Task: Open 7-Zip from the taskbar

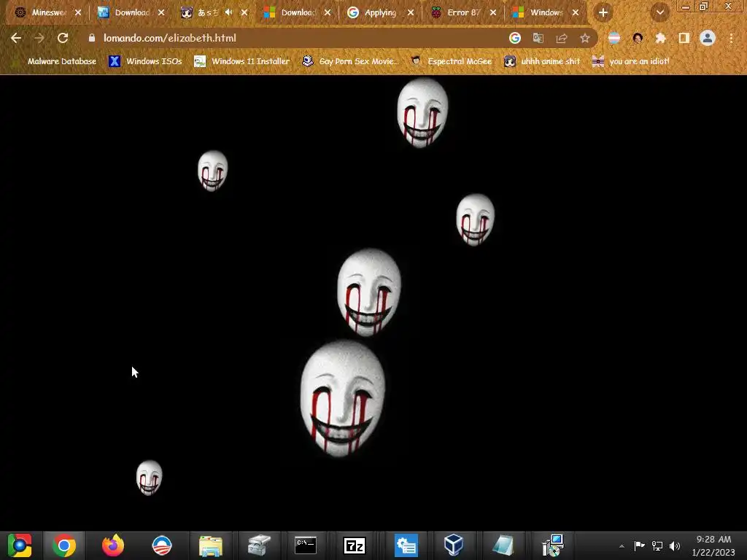Action: 355,545
